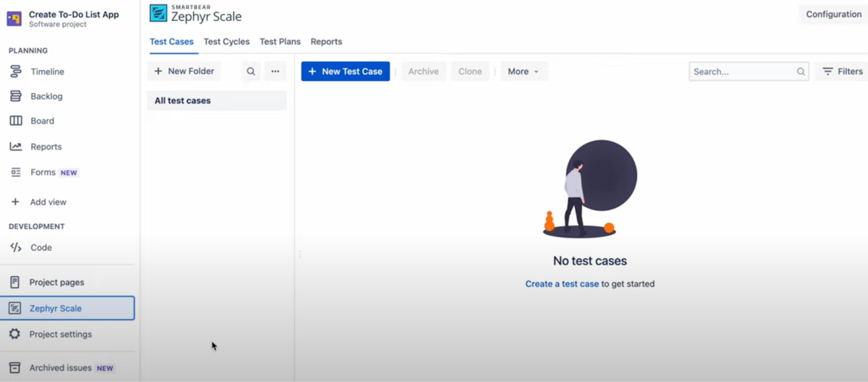The height and width of the screenshot is (382, 868).
Task: Open the Filters panel
Action: (x=843, y=72)
